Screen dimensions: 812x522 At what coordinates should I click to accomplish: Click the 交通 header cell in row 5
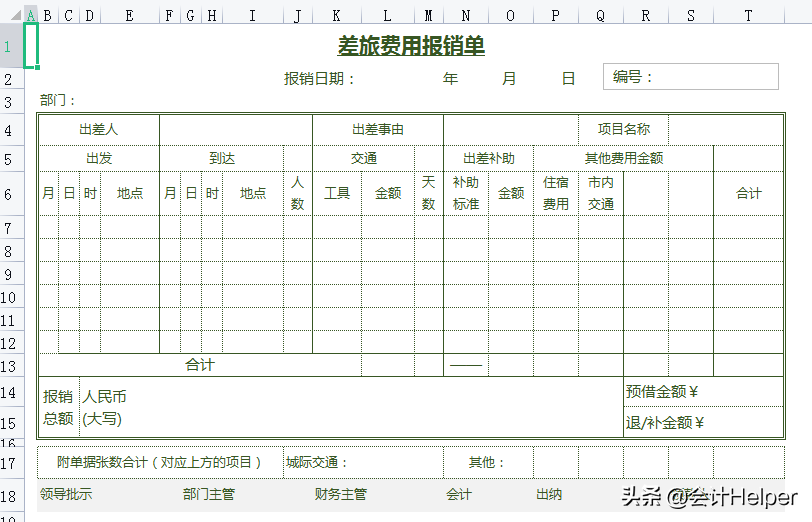click(364, 158)
